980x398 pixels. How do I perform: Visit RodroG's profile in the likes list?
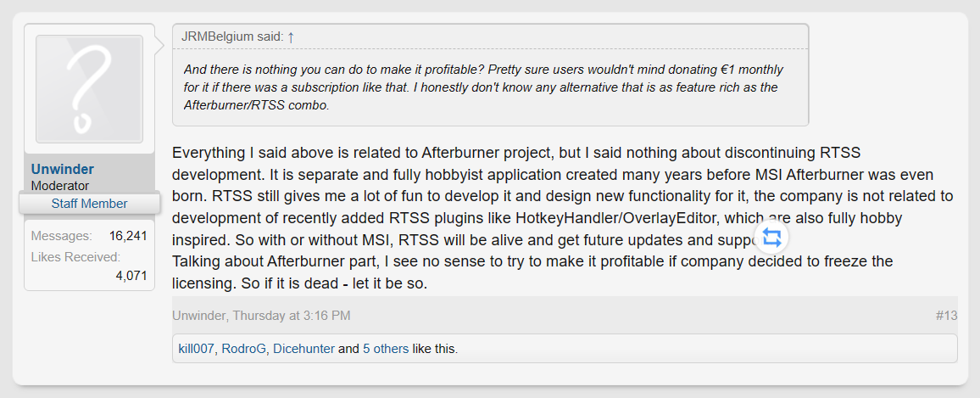(x=243, y=348)
